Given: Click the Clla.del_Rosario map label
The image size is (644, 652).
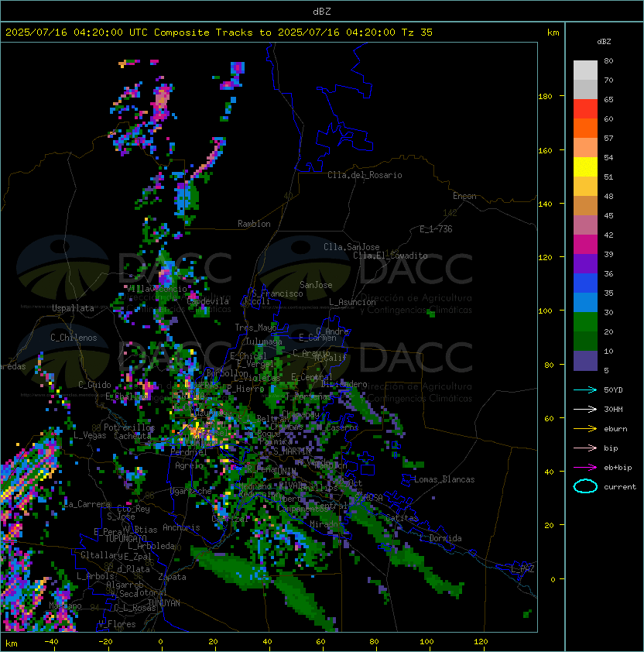Looking at the screenshot, I should [365, 175].
